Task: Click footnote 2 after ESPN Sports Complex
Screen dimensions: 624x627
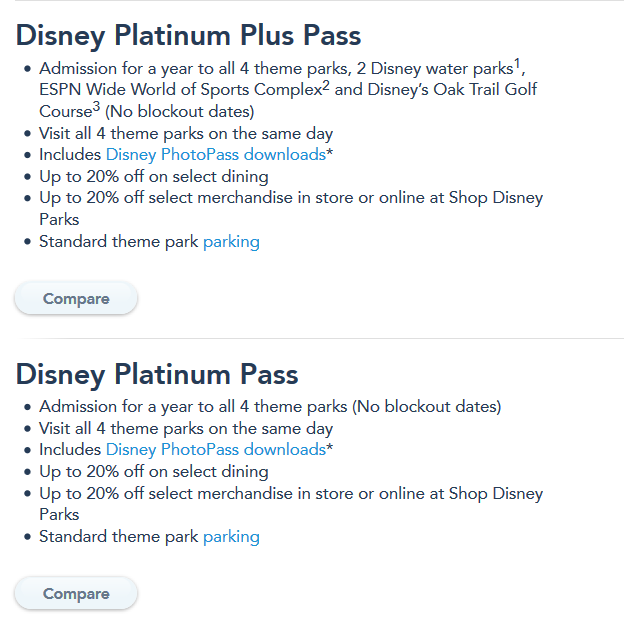Action: click(x=326, y=85)
